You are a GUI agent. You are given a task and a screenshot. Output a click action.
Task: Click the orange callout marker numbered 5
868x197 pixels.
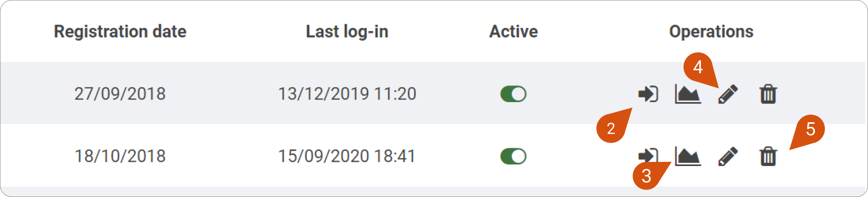tap(810, 129)
